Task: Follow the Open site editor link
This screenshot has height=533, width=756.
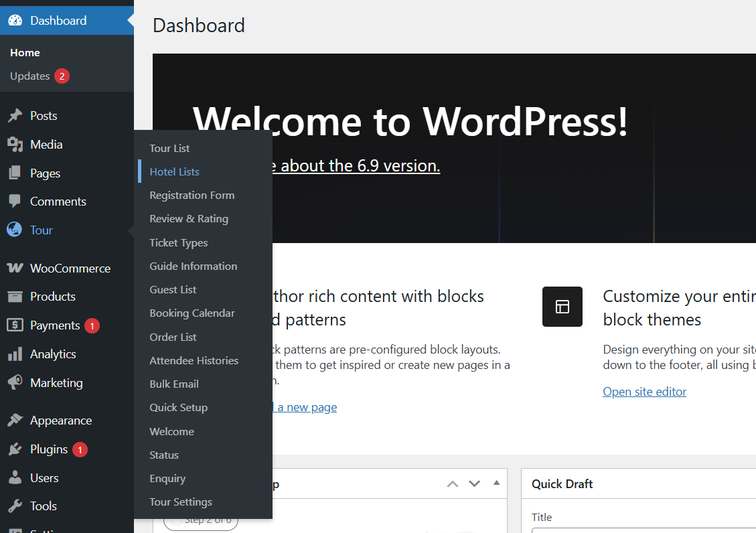Action: click(644, 392)
